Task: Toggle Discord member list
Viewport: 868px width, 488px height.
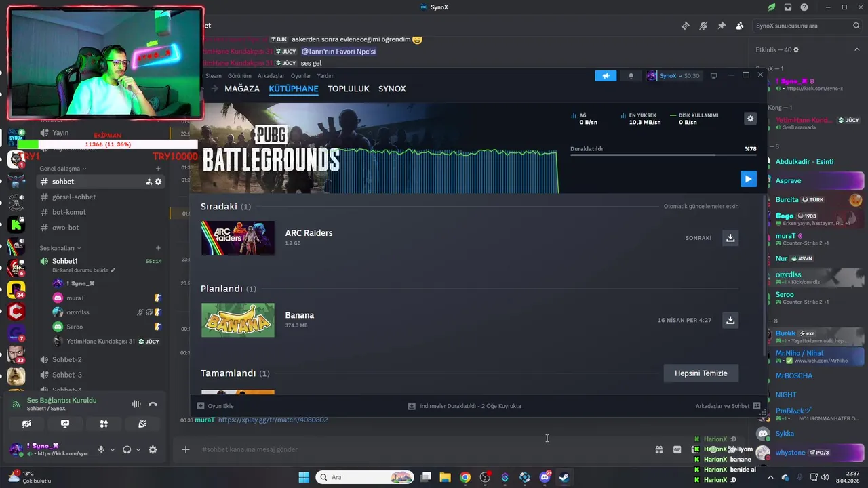Action: (740, 26)
